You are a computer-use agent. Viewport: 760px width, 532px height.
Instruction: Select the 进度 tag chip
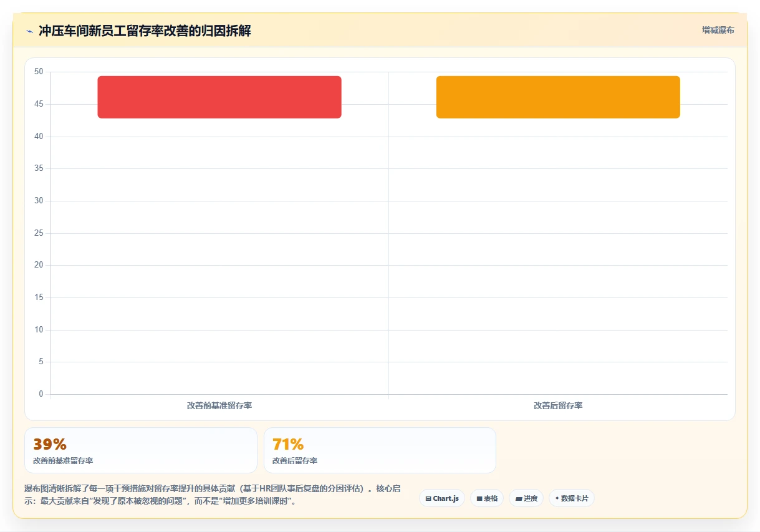click(x=526, y=498)
